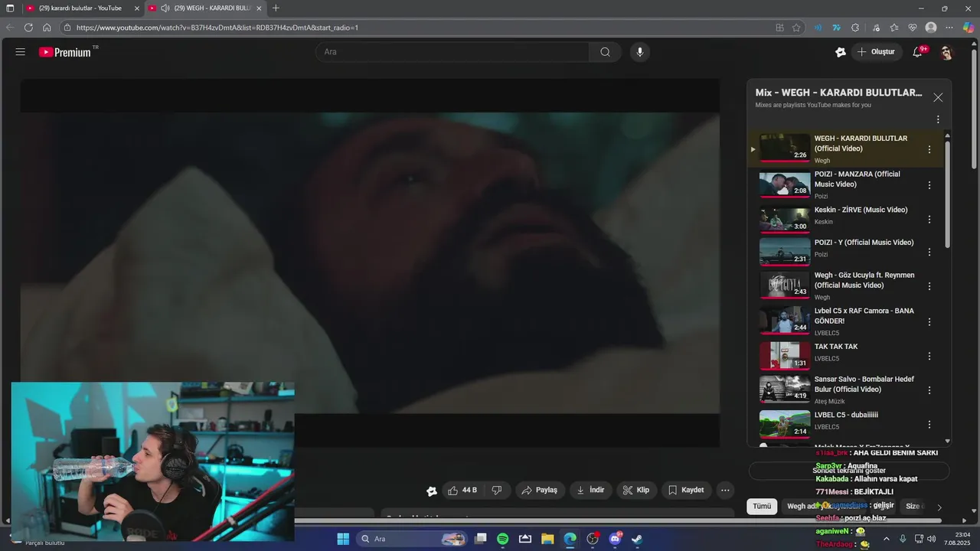Open the read aloud waves icon in toolbar
The height and width of the screenshot is (551, 980).
tap(818, 28)
